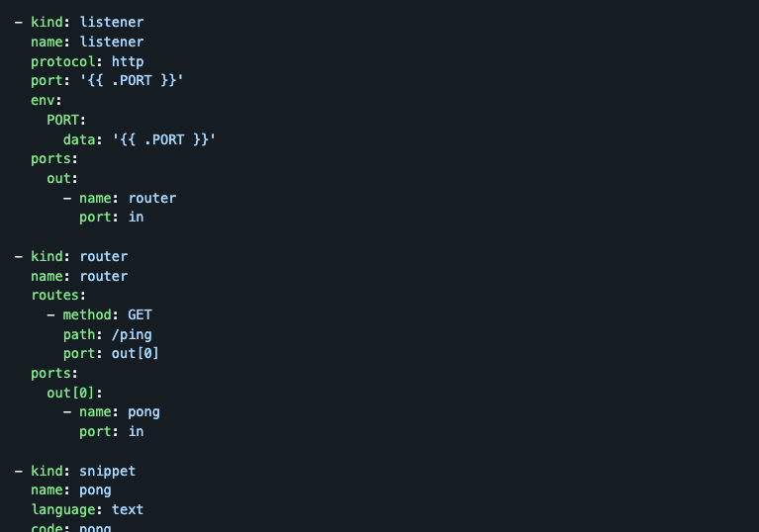Click the 'protocol' key text
Image resolution: width=759 pixels, height=532 pixels.
[x=63, y=62]
